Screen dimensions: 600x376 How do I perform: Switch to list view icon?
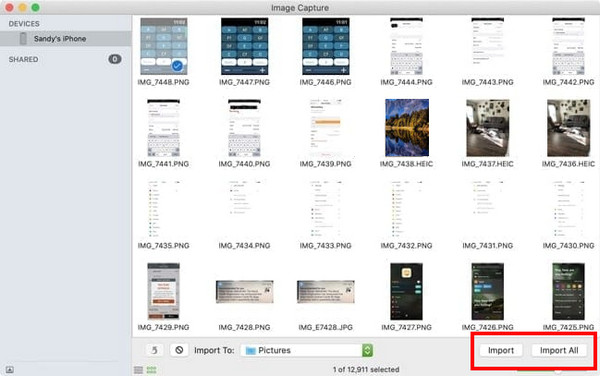pos(139,370)
